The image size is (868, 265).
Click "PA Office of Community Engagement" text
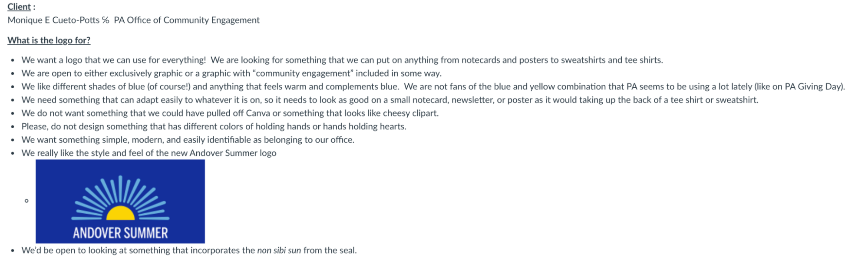(187, 20)
